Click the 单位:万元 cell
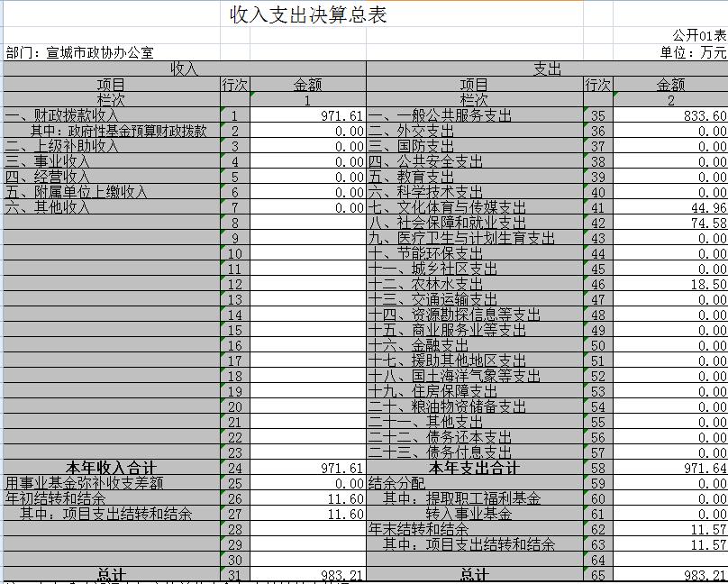The height and width of the screenshot is (584, 728). tap(692, 53)
